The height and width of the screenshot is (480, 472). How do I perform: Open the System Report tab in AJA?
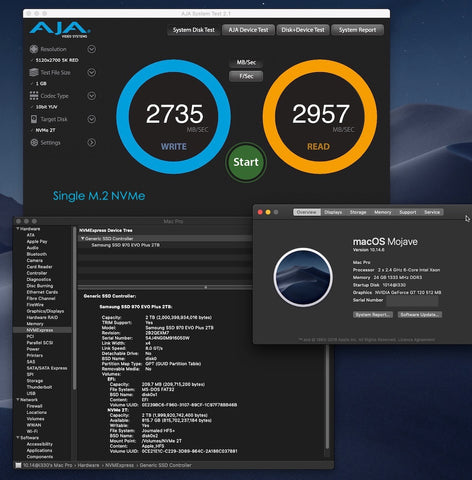click(357, 30)
